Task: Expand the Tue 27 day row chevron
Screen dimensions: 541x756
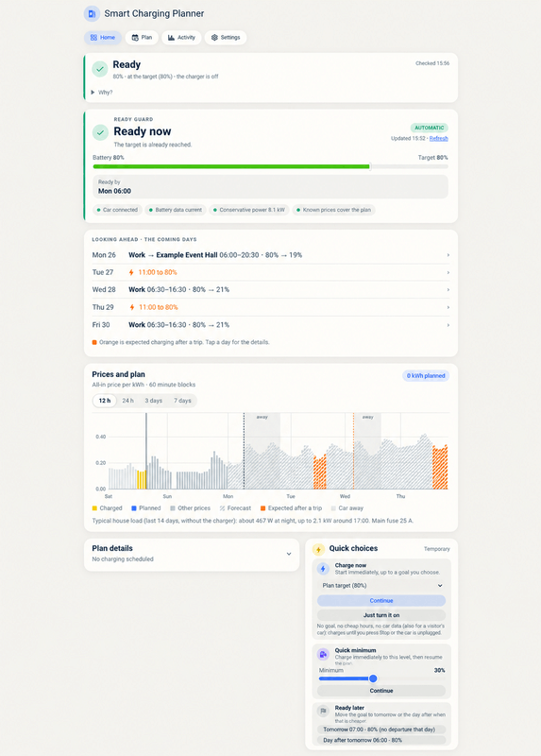Action: (x=448, y=272)
